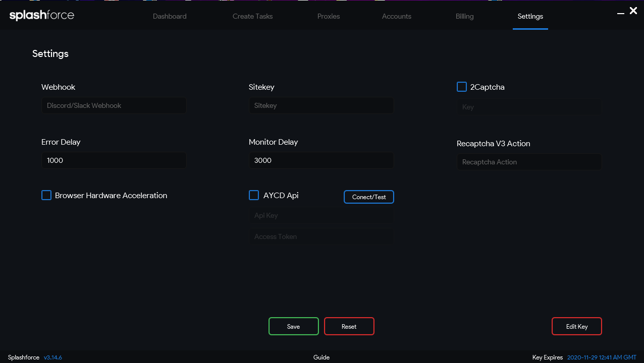Click the Reset button
Image resolution: width=644 pixels, height=363 pixels.
click(349, 326)
